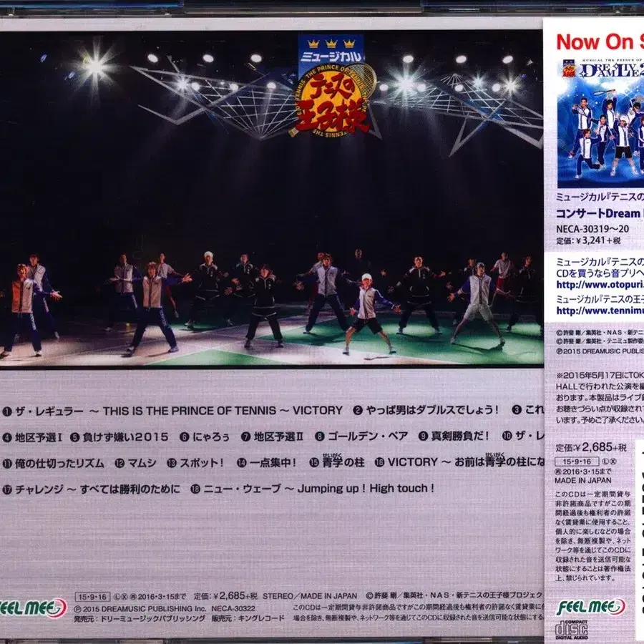644x644 pixels.
Task: Open the http://www.otopuri link
Action: click(600, 285)
